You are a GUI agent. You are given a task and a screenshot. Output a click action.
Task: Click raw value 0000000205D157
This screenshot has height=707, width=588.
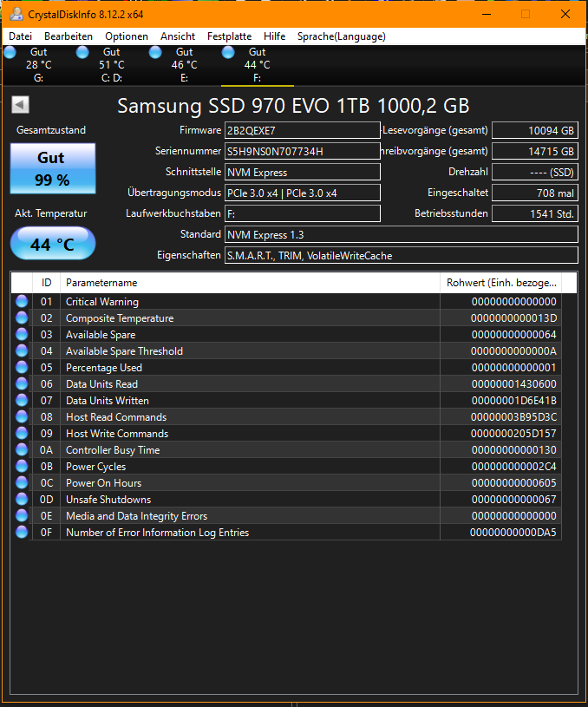click(513, 434)
